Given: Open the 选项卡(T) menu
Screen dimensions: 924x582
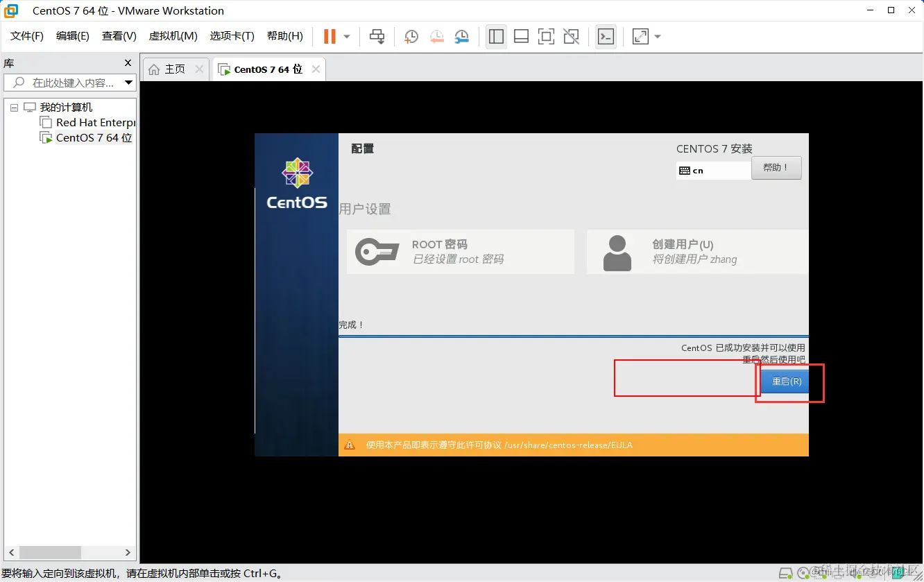Looking at the screenshot, I should click(232, 36).
